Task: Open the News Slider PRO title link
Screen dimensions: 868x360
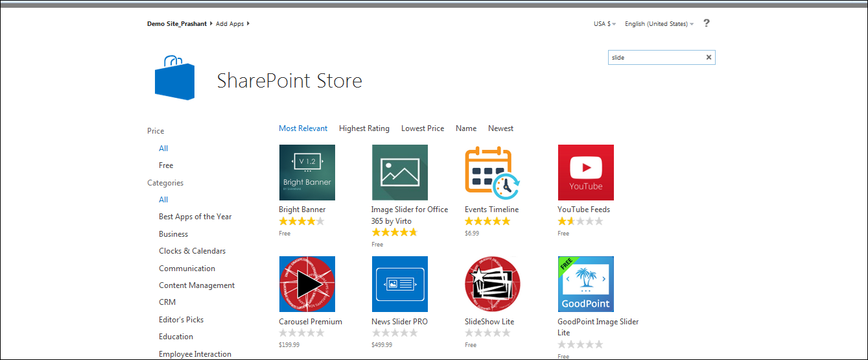Action: pos(400,322)
